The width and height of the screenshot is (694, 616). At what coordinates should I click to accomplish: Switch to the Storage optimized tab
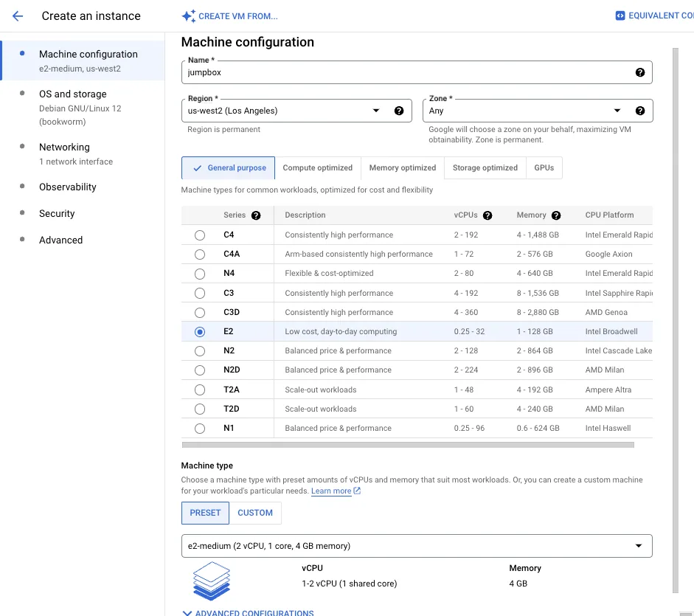point(485,168)
